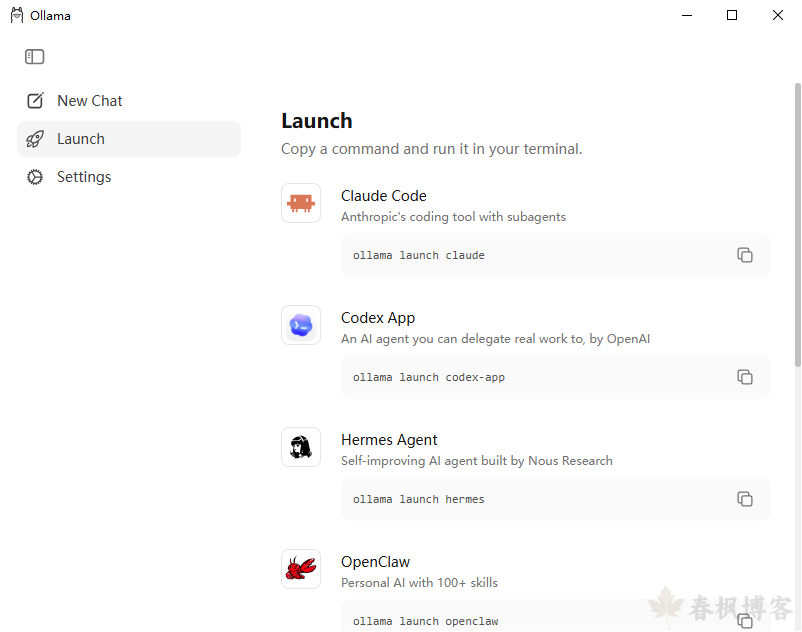This screenshot has width=802, height=632.
Task: Click the OpenClaw title
Action: click(x=375, y=562)
